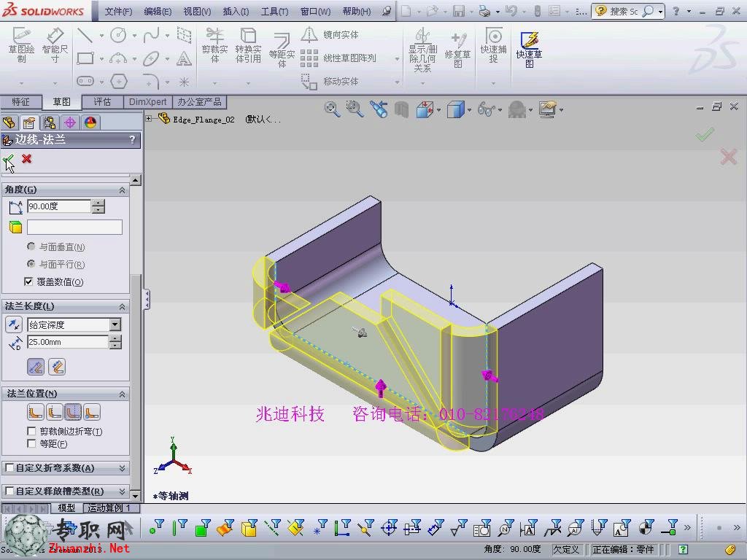
Task: Select 'Parallel to face' radio option
Action: pyautogui.click(x=31, y=264)
